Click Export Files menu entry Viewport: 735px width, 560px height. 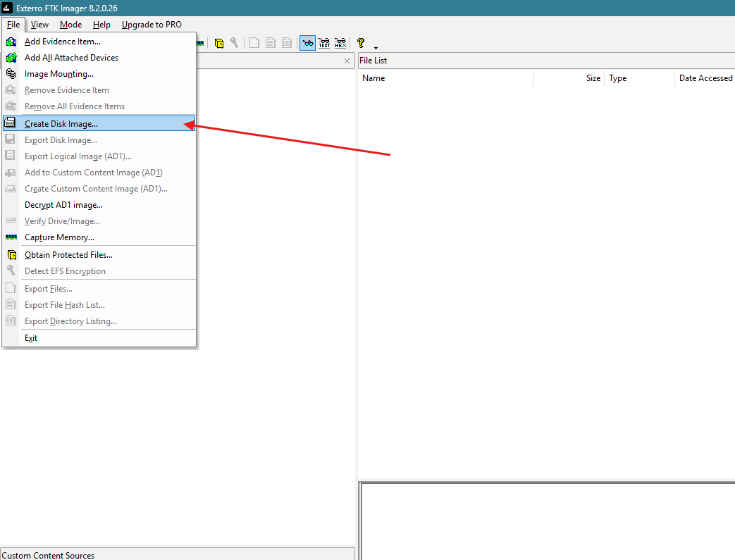coord(99,289)
